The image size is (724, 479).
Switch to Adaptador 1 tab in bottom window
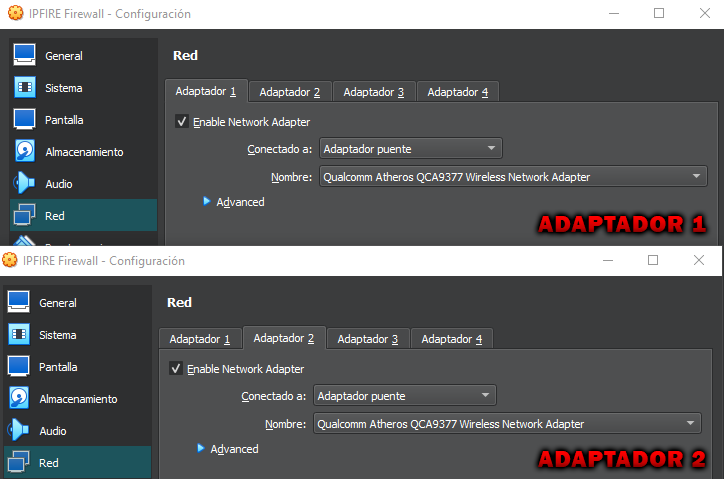pyautogui.click(x=200, y=339)
